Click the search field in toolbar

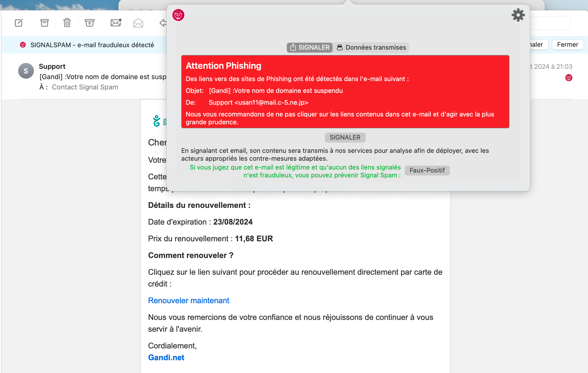coord(550,23)
